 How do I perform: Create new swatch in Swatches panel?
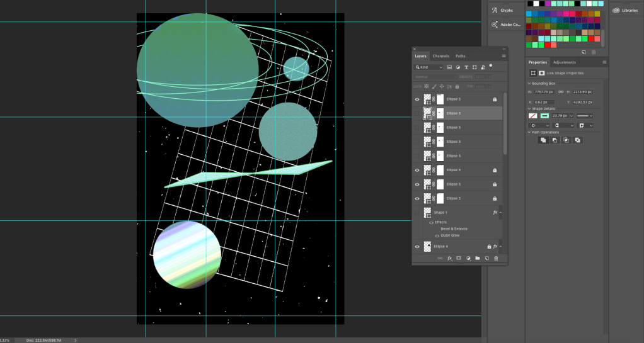tap(584, 52)
